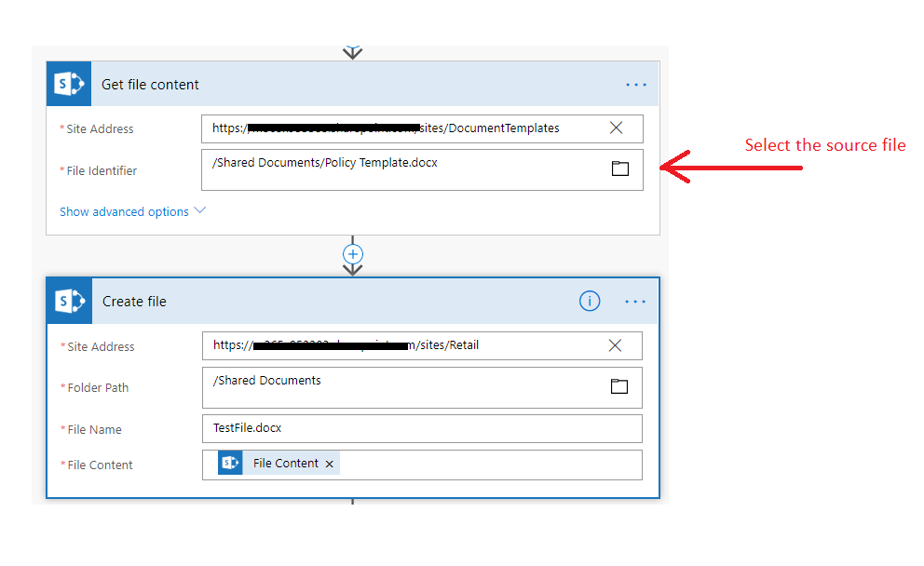Remove the File Content dynamic token

(330, 462)
